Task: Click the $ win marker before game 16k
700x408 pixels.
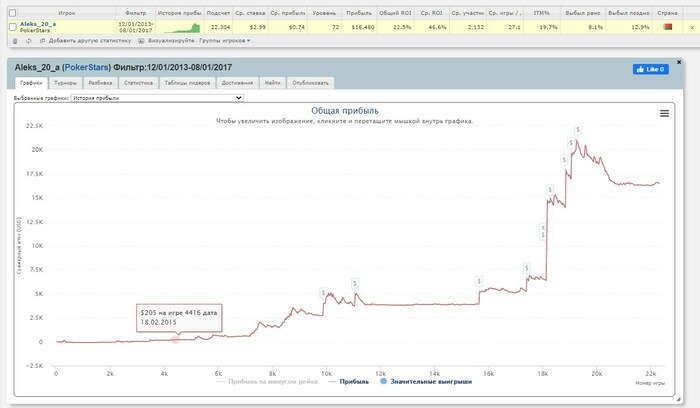Action: click(479, 281)
